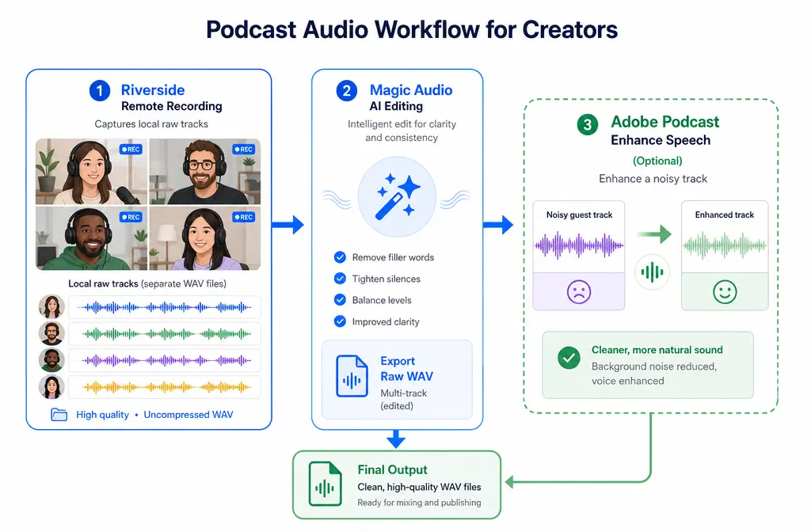The height and width of the screenshot is (532, 811).
Task: Click the Ready for mixing and publishing text
Action: 419,503
